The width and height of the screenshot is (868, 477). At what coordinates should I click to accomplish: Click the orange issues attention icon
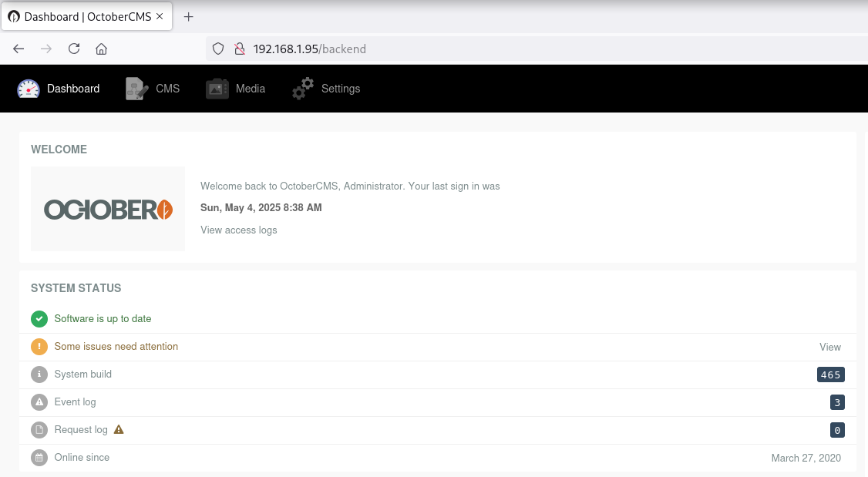pos(39,347)
